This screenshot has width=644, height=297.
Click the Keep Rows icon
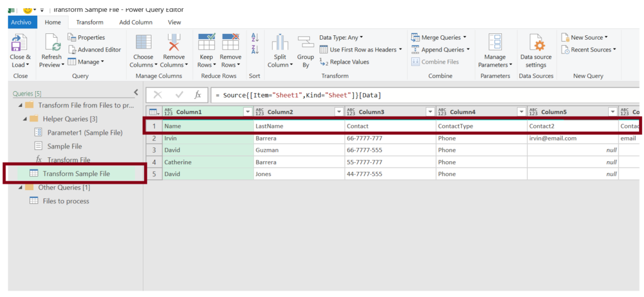click(x=206, y=42)
